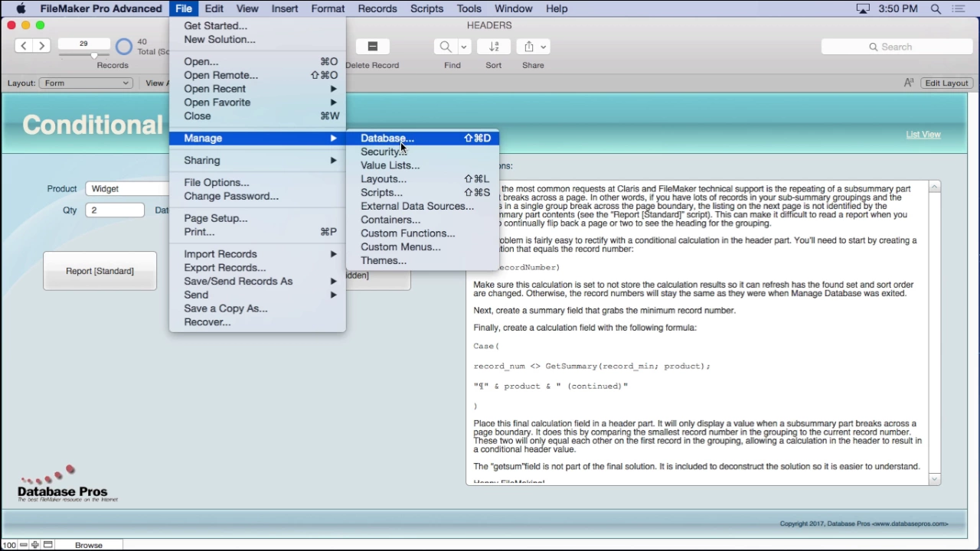The image size is (980, 551).
Task: Click the Qty input field
Action: click(x=115, y=210)
